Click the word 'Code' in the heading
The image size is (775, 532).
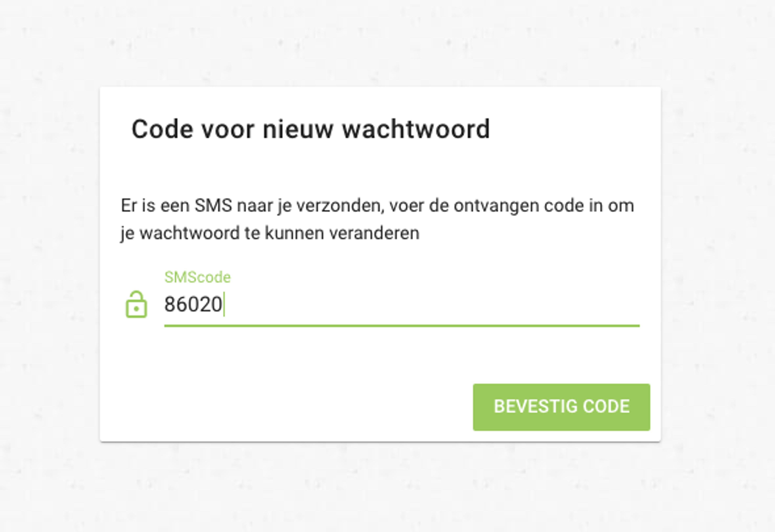click(162, 129)
